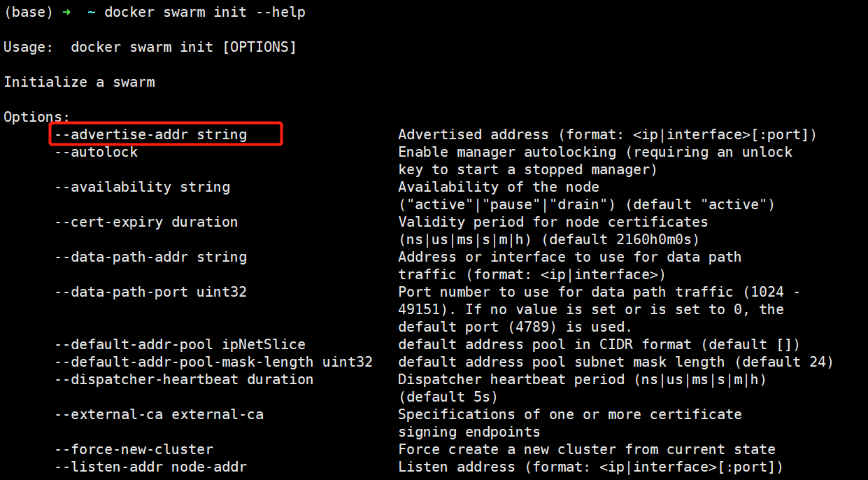Click the typed command docker swarm init --help

pos(204,13)
